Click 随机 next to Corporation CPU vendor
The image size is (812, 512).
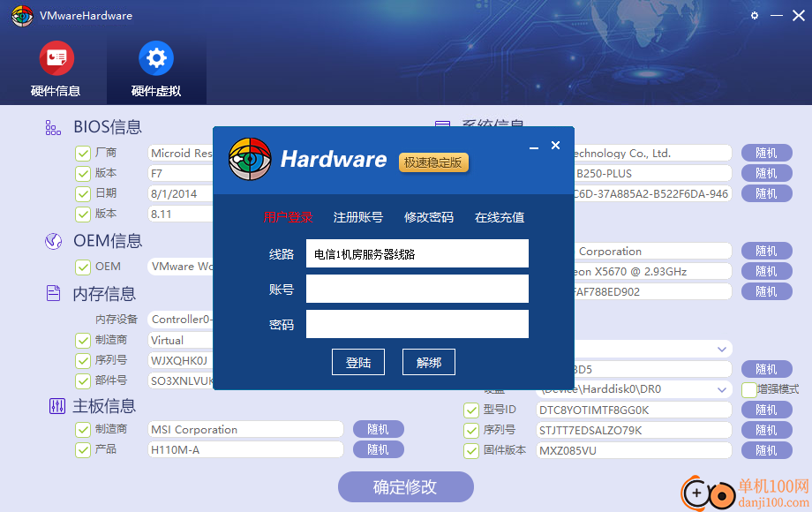point(767,251)
